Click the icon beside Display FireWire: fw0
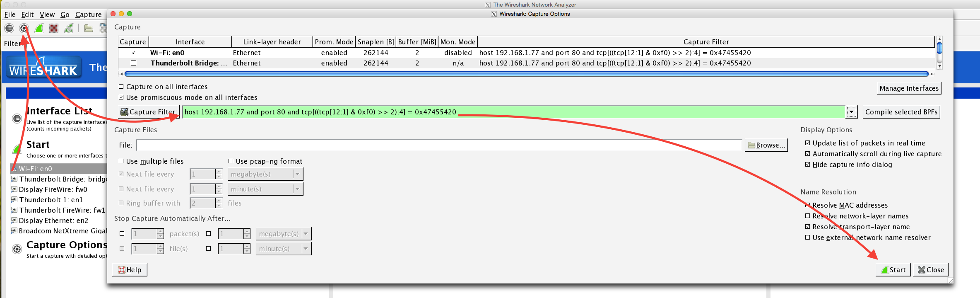The height and width of the screenshot is (298, 980). click(x=14, y=189)
